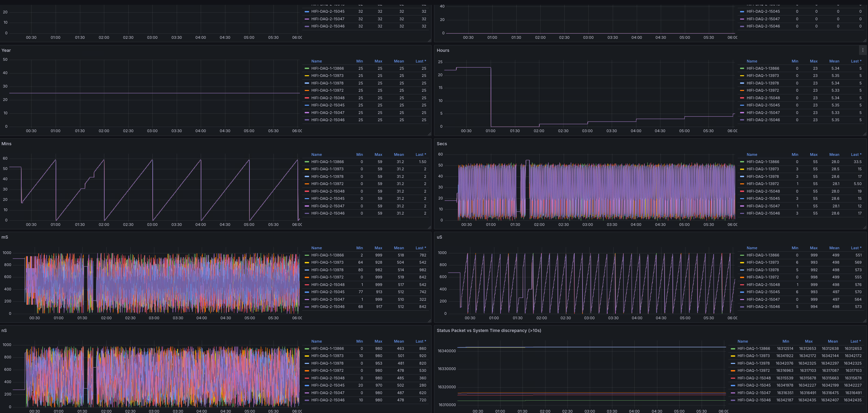Viewport: 868px width, 413px height.
Task: Sort mS legend by Name column
Action: tap(317, 248)
